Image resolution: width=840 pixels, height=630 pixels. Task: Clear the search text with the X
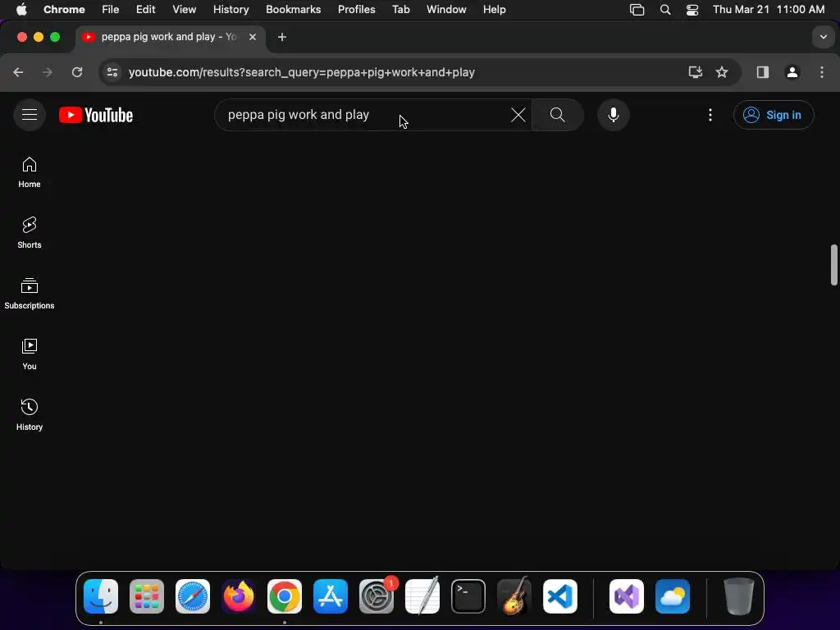[x=518, y=115]
